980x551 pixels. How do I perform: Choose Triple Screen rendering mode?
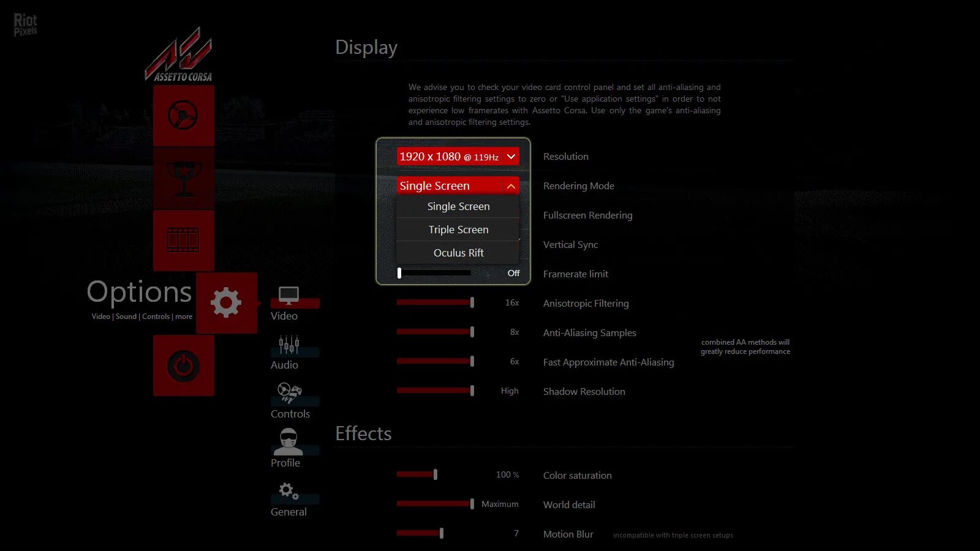[458, 230]
